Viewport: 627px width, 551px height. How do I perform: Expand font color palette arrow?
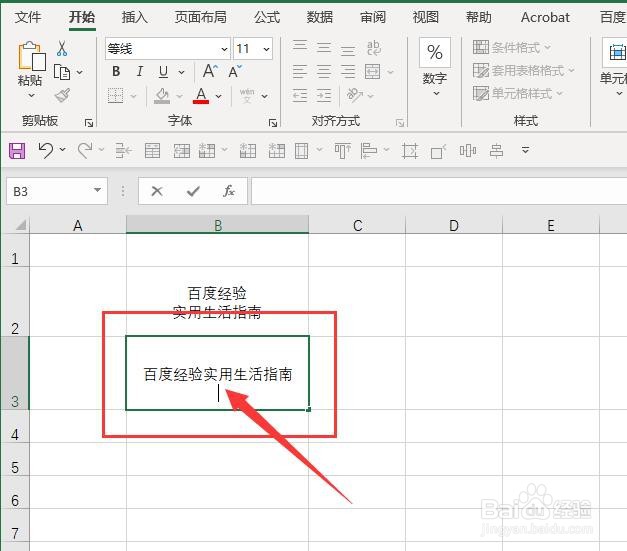[218, 96]
